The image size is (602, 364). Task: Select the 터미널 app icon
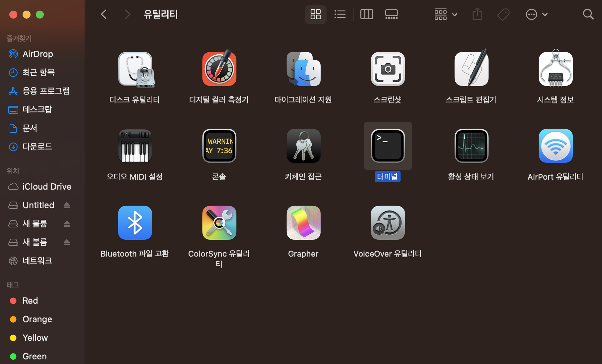tap(388, 146)
